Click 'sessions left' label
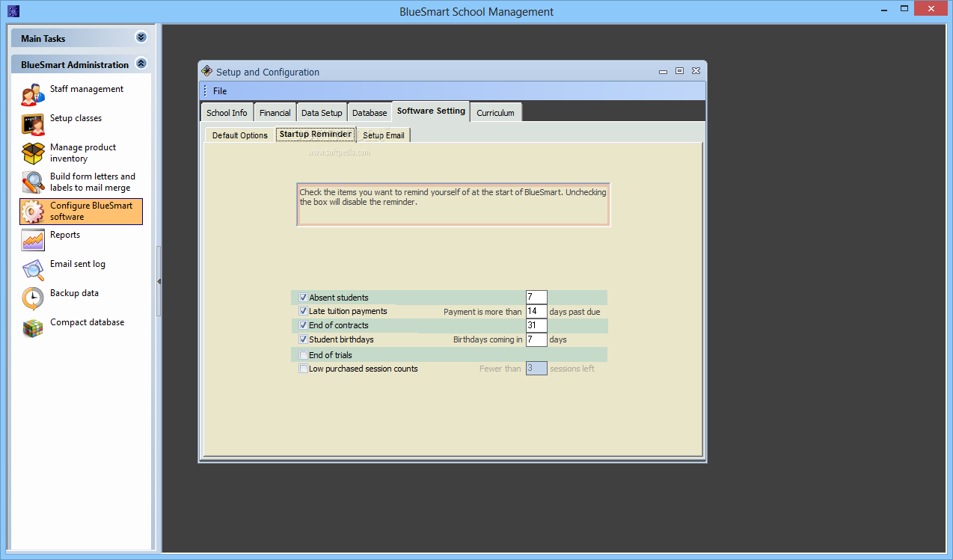This screenshot has height=560, width=953. (572, 369)
